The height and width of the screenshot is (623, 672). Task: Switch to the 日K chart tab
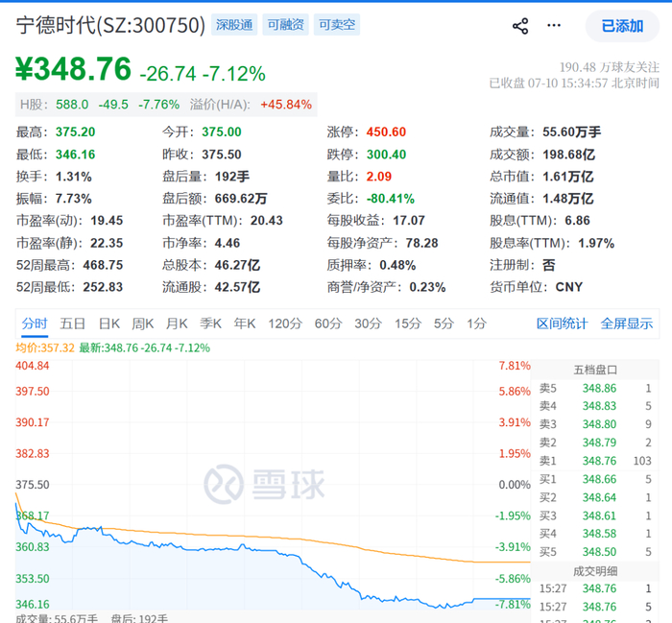coord(109,323)
